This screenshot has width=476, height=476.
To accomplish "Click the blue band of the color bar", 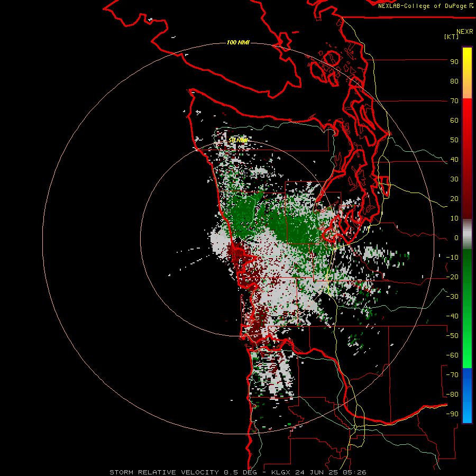I will [467, 396].
